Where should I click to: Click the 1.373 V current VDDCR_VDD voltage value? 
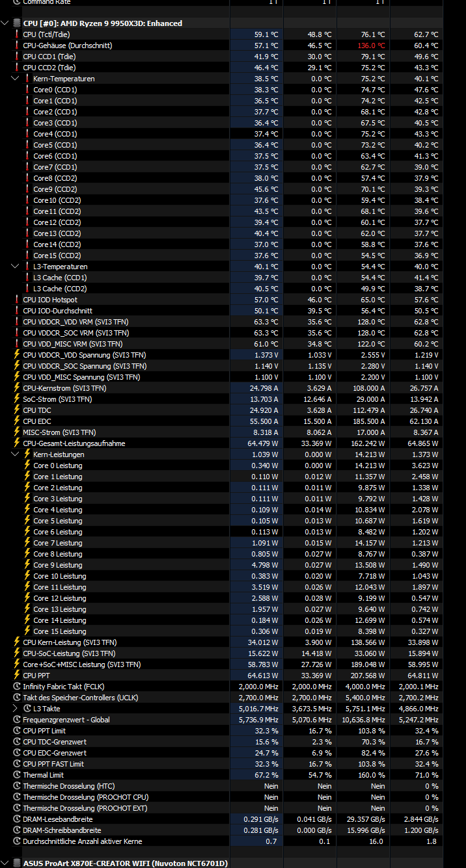[x=266, y=355]
